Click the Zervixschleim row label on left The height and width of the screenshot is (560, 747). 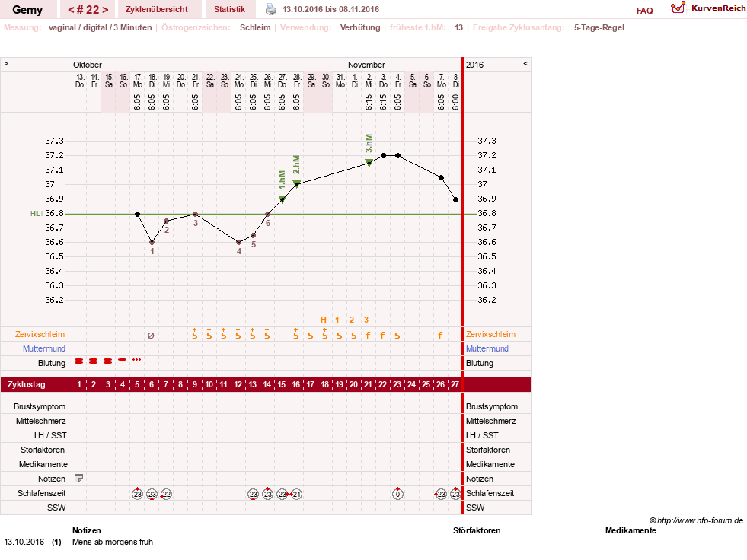click(x=40, y=334)
